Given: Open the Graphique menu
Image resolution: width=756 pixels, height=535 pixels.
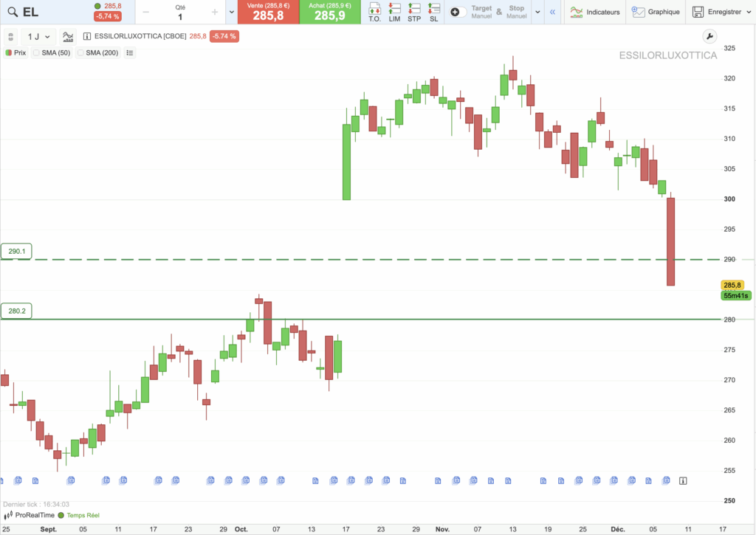Looking at the screenshot, I should click(656, 12).
